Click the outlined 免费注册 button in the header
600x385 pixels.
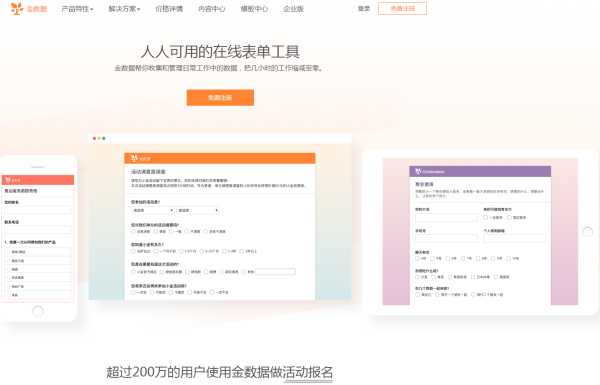[402, 8]
